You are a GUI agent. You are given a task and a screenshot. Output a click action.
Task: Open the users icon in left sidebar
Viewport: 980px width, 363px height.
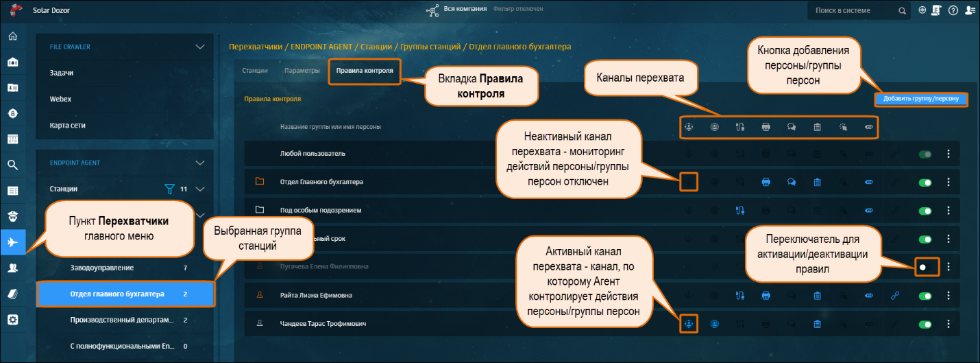point(12,268)
